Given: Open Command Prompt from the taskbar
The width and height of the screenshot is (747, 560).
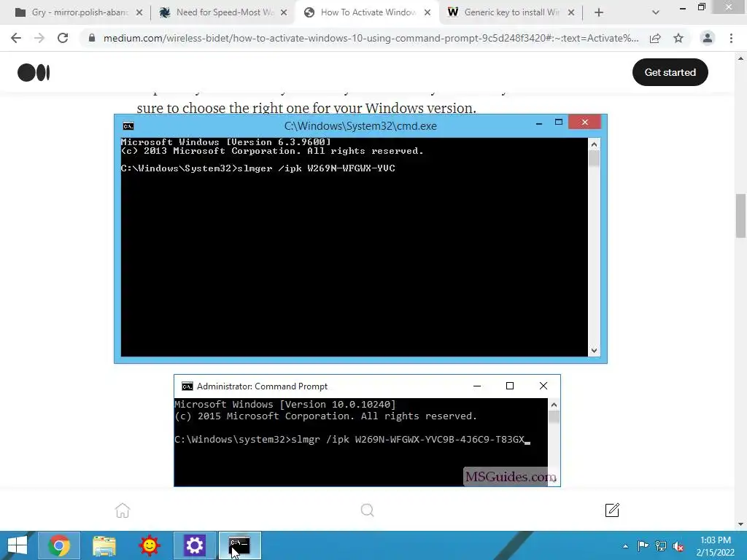Looking at the screenshot, I should pos(239,545).
